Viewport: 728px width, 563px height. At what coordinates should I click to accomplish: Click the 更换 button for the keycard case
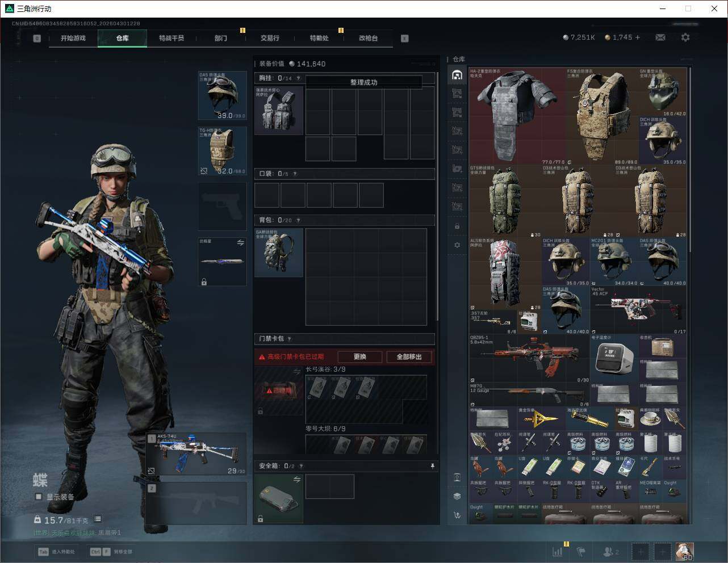(360, 357)
